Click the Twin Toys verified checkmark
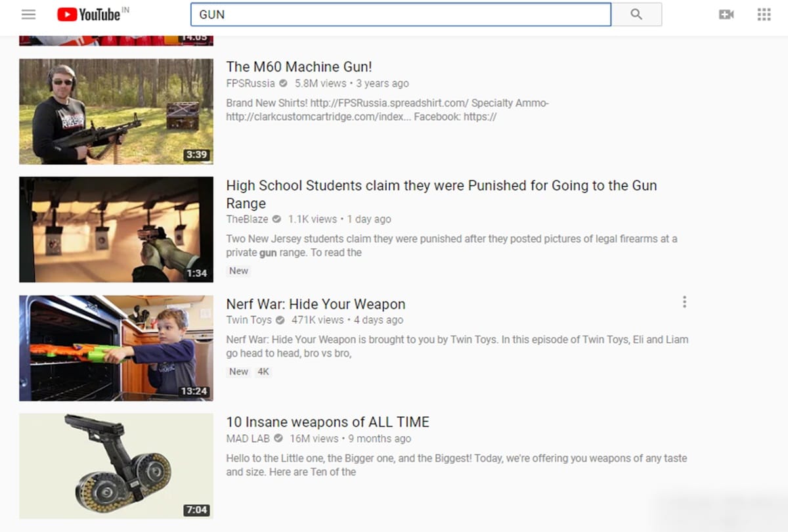This screenshot has height=532, width=788. tap(280, 321)
